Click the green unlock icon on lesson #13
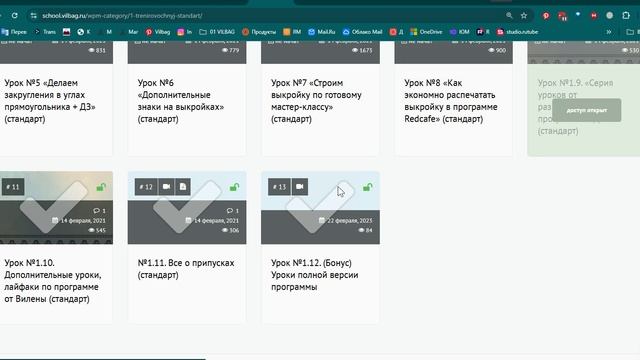This screenshot has width=640, height=360. 367,187
